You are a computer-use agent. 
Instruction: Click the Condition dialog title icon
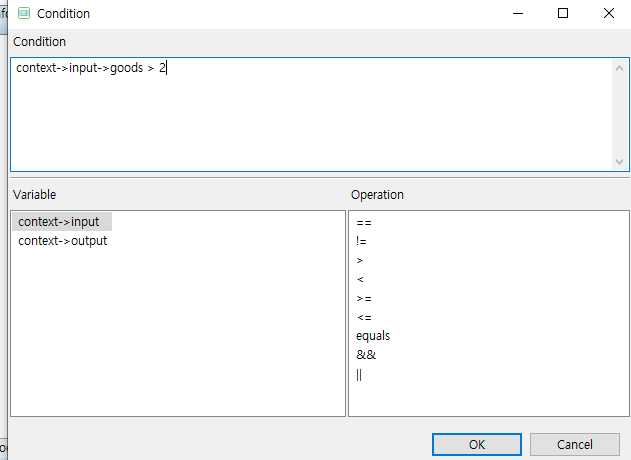(24, 14)
